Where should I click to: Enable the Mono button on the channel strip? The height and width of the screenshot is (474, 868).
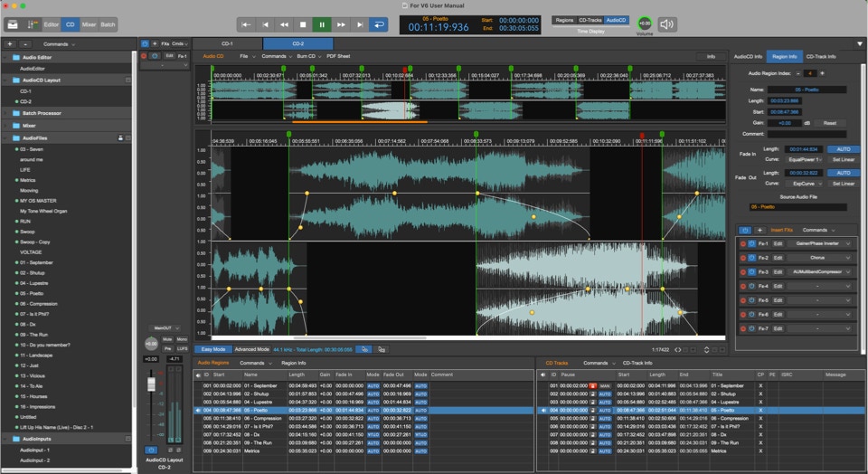tap(182, 339)
